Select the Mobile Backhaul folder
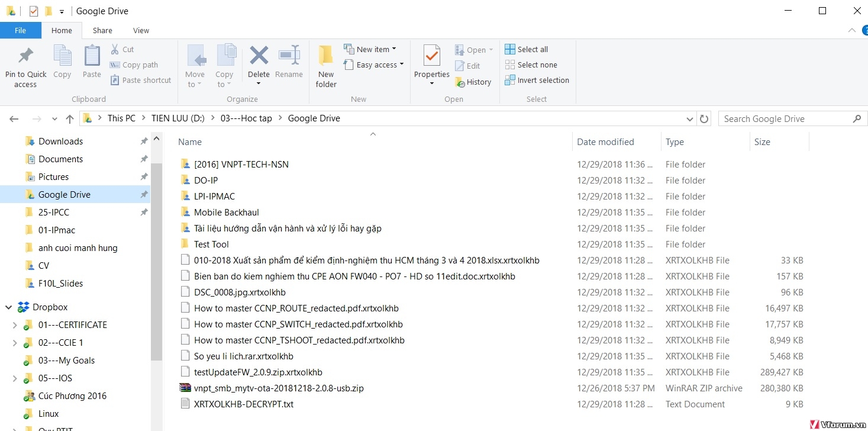868x431 pixels. click(x=227, y=212)
